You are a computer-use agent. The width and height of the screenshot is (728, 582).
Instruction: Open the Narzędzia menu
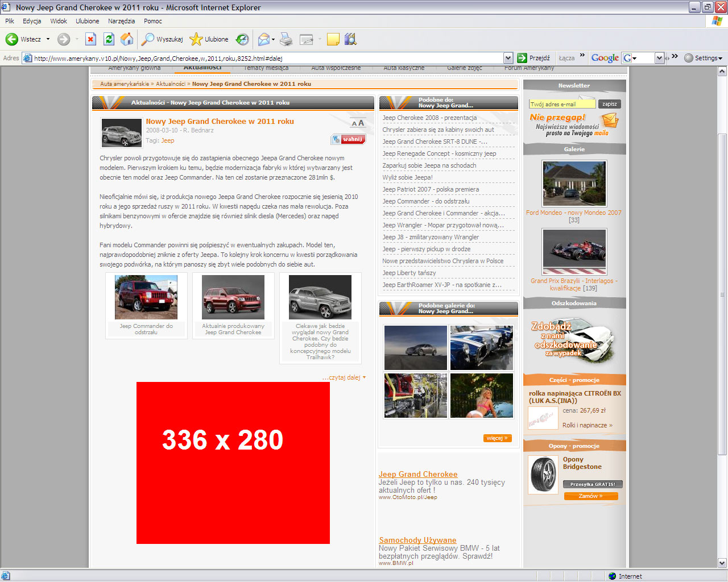coord(122,21)
